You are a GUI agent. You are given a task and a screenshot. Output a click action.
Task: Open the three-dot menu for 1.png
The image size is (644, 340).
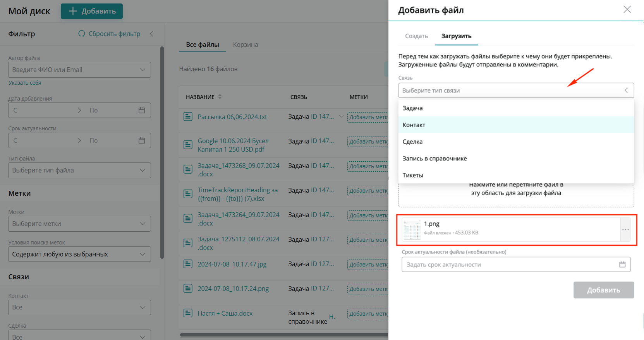(x=625, y=230)
